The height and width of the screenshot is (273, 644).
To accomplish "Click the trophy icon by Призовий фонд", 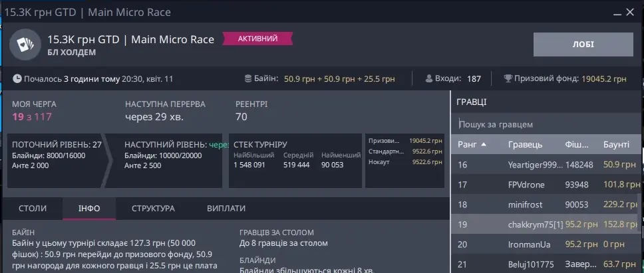I will point(508,78).
